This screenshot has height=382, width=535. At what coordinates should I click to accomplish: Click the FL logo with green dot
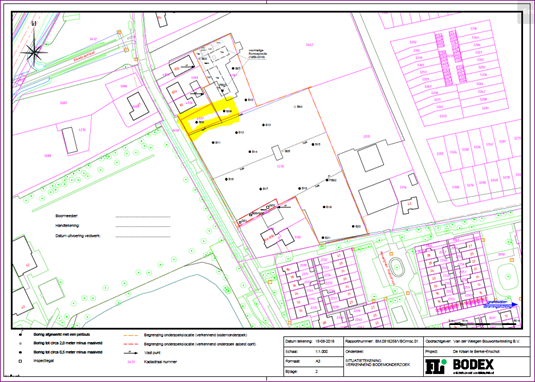(x=436, y=367)
